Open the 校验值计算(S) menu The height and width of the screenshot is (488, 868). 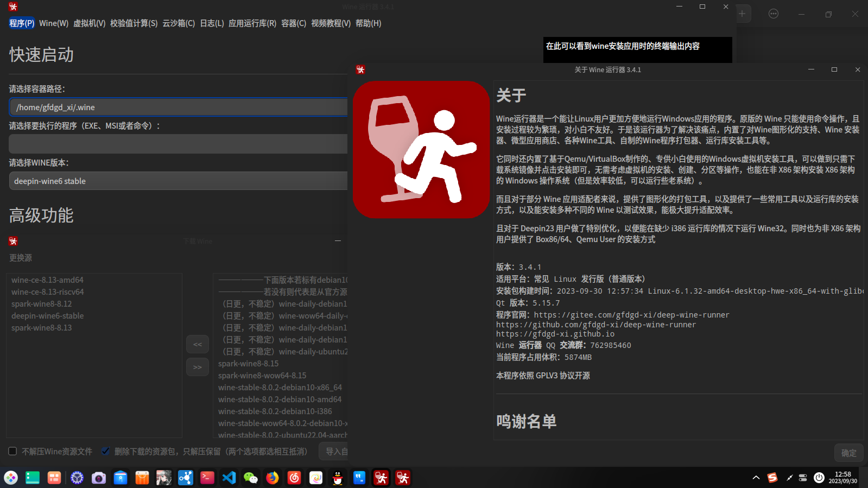(134, 23)
